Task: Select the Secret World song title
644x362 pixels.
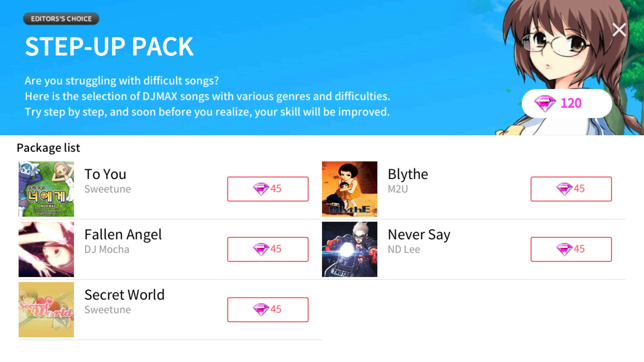Action: (125, 295)
